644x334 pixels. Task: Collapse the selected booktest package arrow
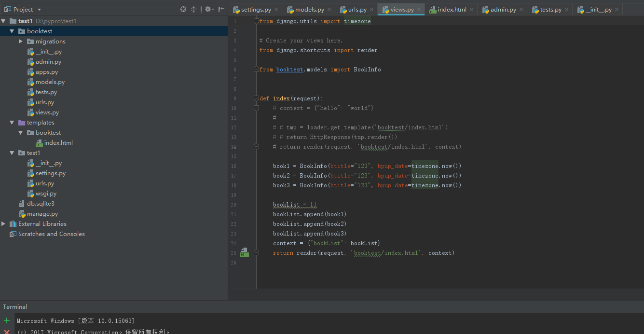click(x=12, y=31)
